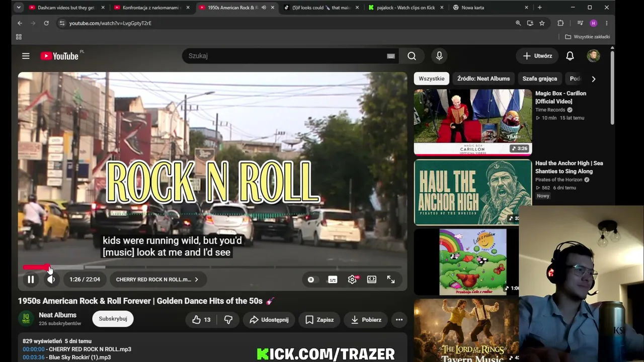Select the Źródło: Neat Albums chip
Image resolution: width=644 pixels, height=362 pixels.
click(484, 78)
